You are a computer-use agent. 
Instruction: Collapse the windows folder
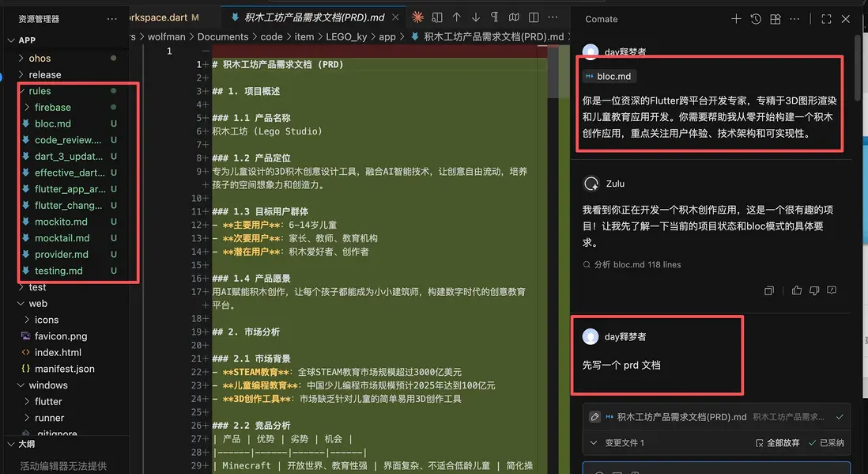(21, 385)
